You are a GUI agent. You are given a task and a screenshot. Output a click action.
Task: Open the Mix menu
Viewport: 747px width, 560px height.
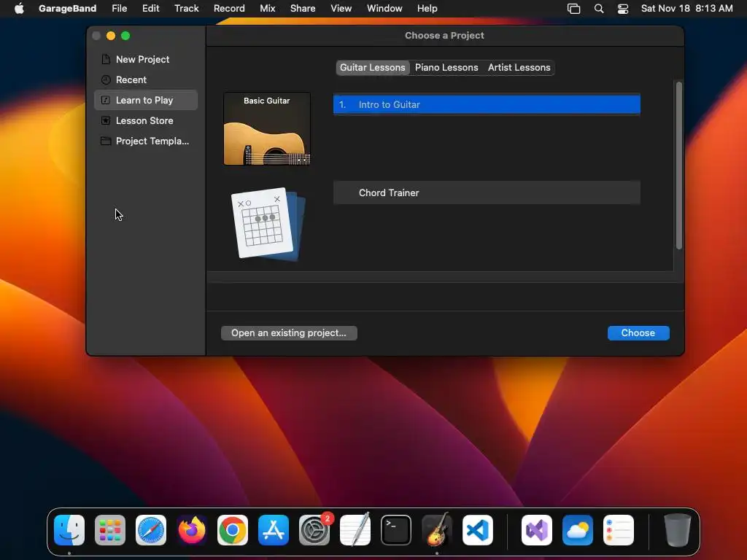[x=267, y=9]
